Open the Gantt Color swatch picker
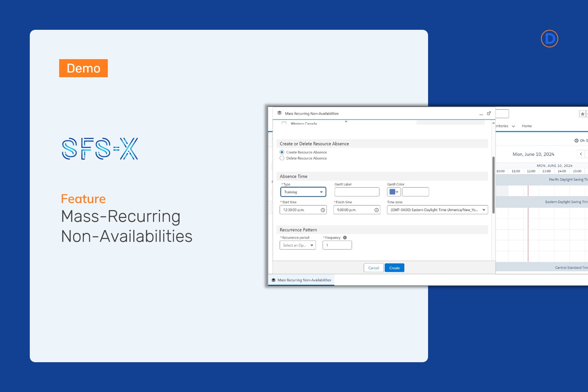The height and width of the screenshot is (392, 588). (x=394, y=192)
